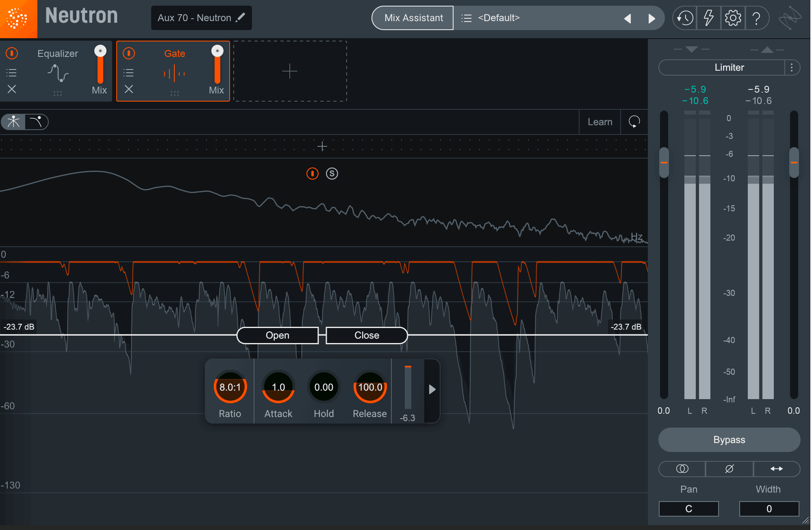This screenshot has width=812, height=530.
Task: Expand the gate controls panel arrow
Action: tap(432, 389)
